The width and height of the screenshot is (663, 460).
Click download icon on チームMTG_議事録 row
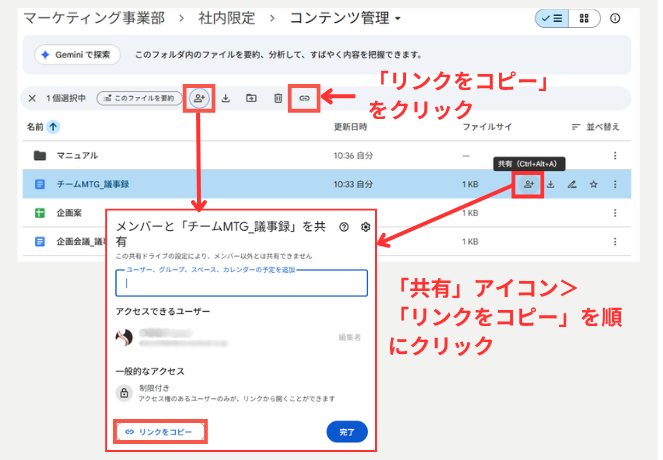[x=551, y=184]
